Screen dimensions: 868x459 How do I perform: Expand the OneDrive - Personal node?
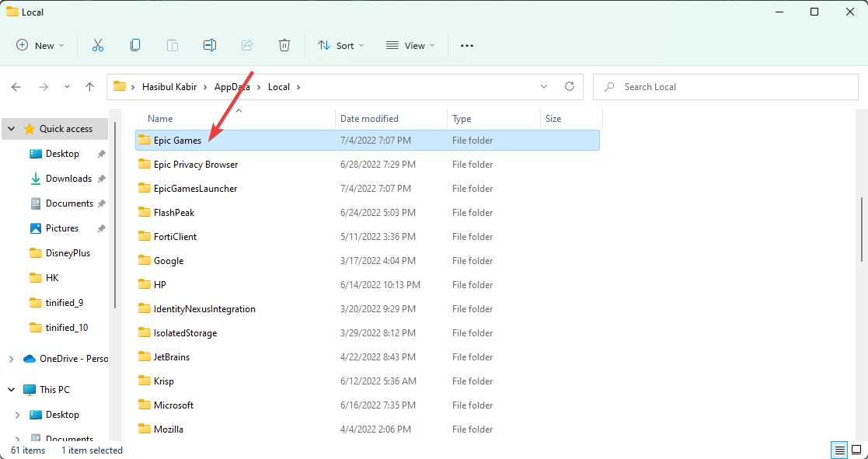[11, 359]
